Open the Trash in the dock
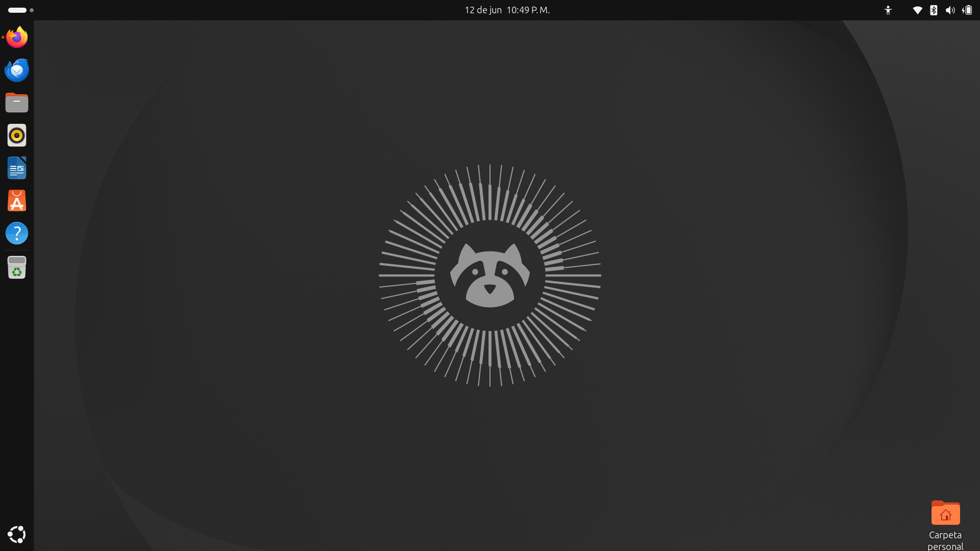The image size is (980, 551). coord(17,267)
